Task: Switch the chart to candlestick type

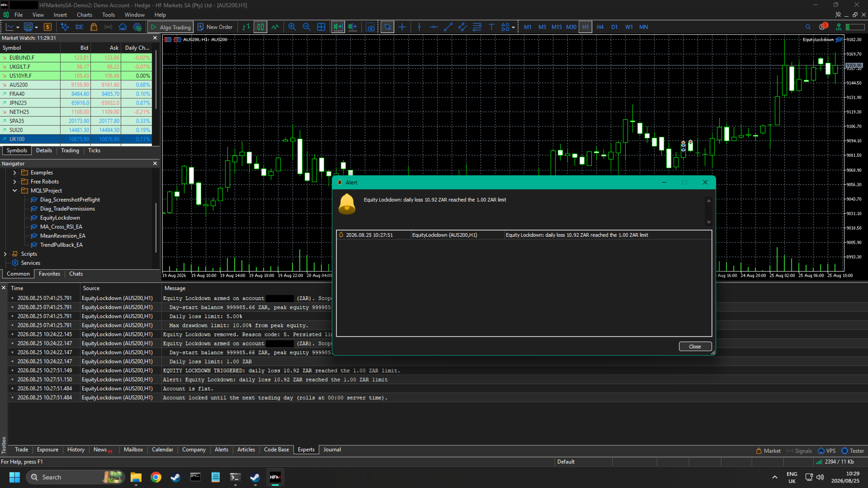Action: 260,27
